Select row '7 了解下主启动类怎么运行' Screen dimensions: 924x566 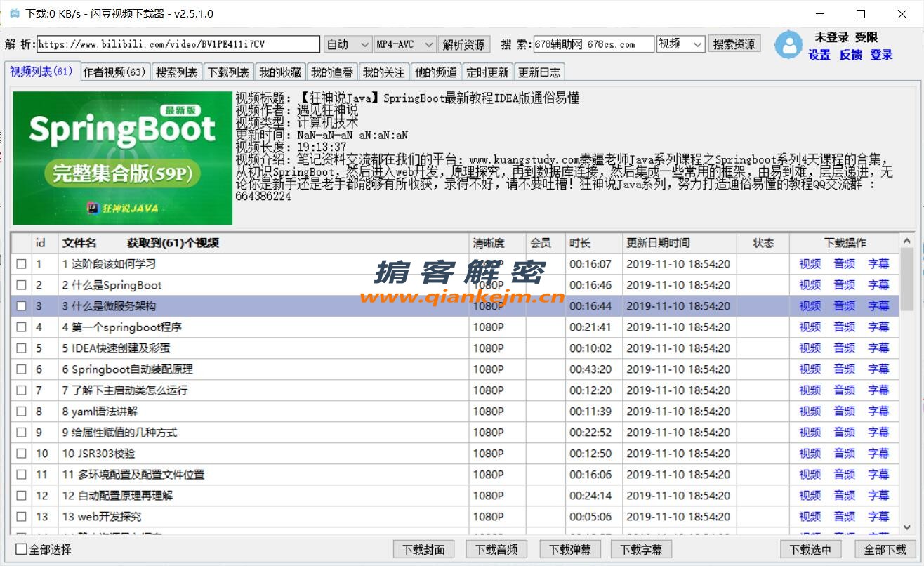tap(455, 390)
